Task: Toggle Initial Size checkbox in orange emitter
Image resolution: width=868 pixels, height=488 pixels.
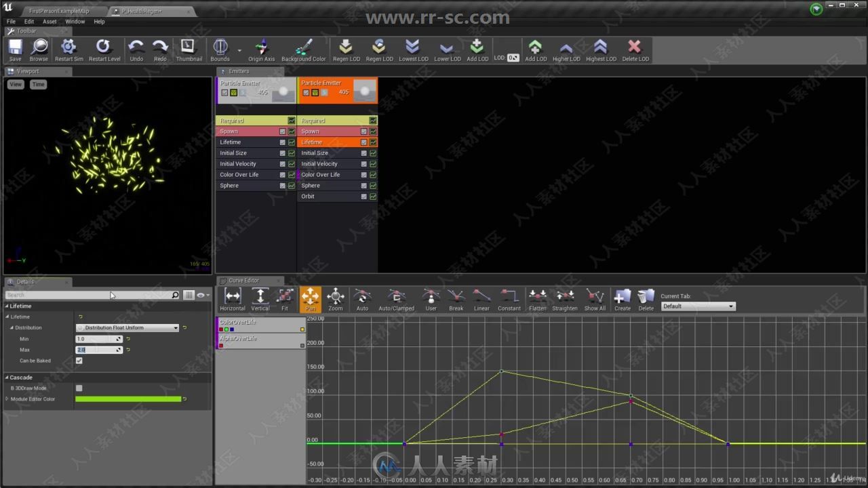Action: point(364,153)
